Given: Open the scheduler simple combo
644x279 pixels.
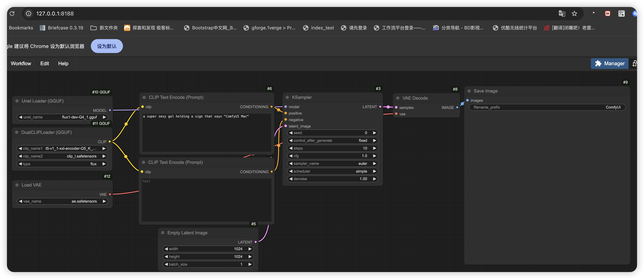Looking at the screenshot, I should pyautogui.click(x=332, y=171).
